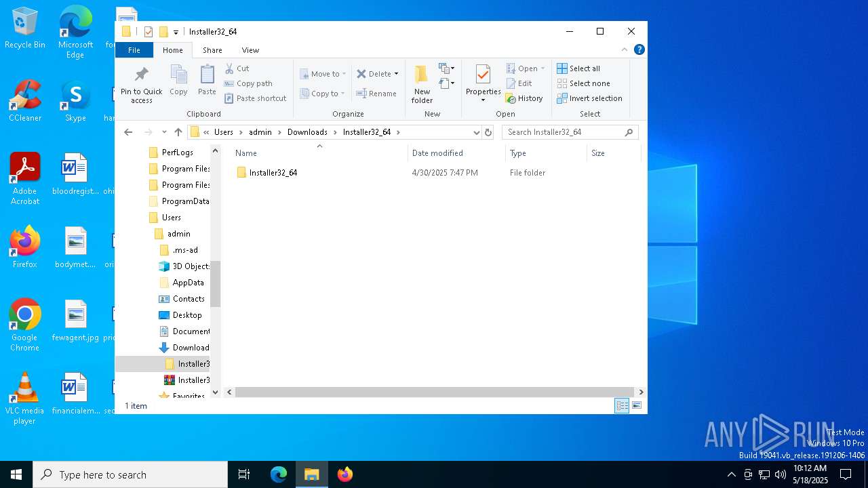Screen dimensions: 868x488
Task: Open Customize Quick Access Toolbar dropdown
Action: (176, 32)
